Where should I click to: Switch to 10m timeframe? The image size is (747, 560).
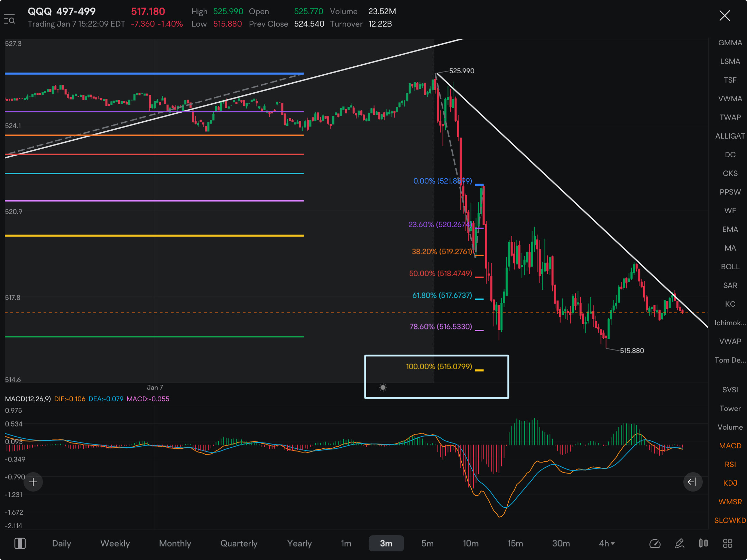[x=471, y=543]
